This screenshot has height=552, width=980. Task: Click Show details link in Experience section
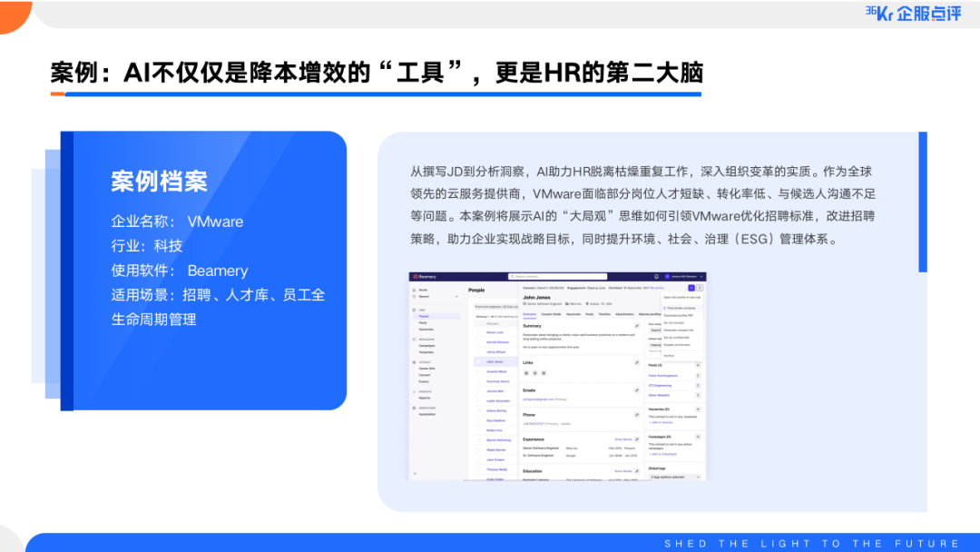(x=623, y=439)
